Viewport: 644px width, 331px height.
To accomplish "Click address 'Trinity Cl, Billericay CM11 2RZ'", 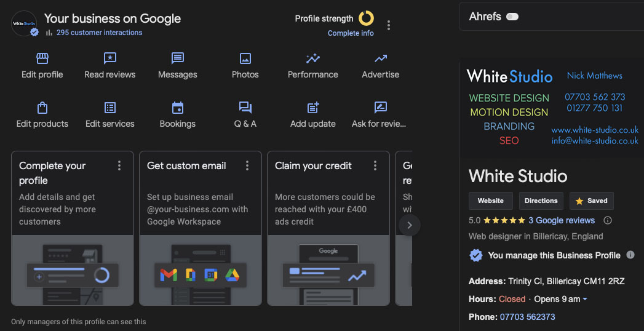I will coord(566,281).
